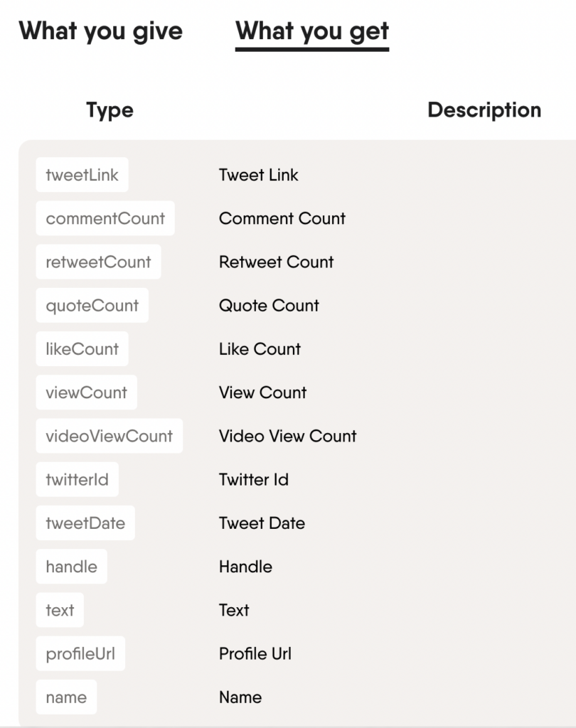Click the text type badge
Screen dimensions: 576x728
60,609
